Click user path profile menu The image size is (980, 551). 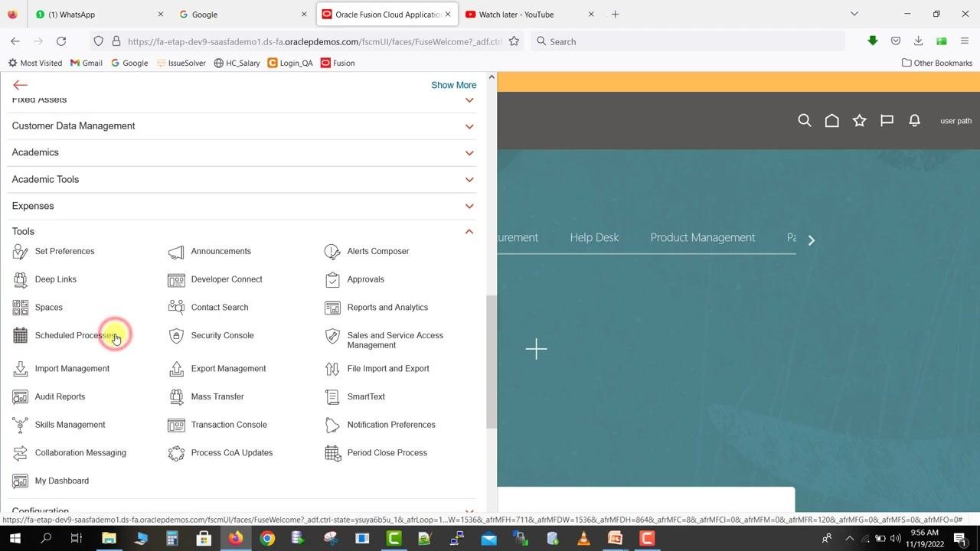(x=955, y=121)
